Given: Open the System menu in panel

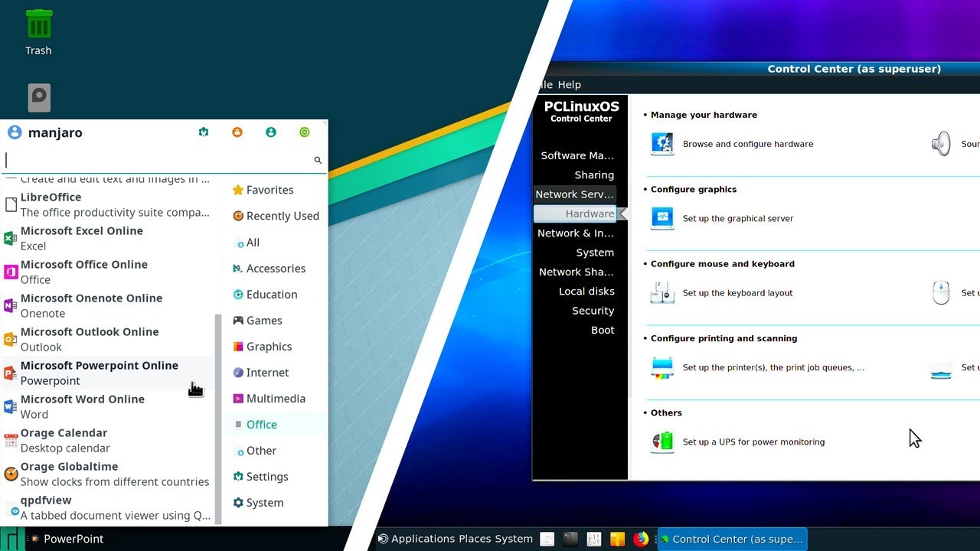Looking at the screenshot, I should click(514, 539).
